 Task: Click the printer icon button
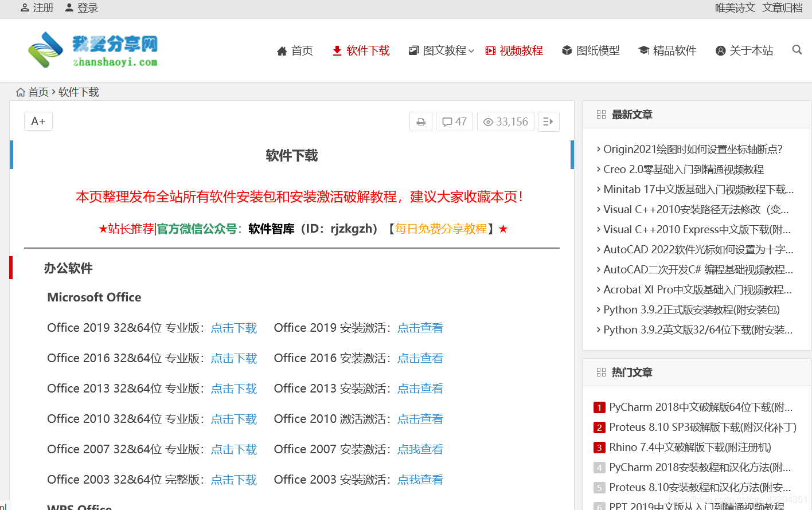(x=421, y=121)
